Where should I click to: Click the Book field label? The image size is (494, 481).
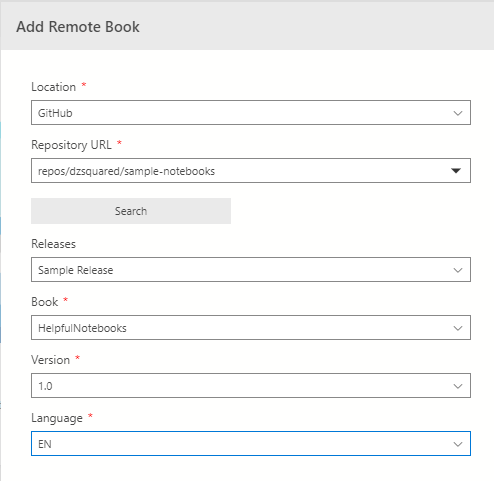45,302
